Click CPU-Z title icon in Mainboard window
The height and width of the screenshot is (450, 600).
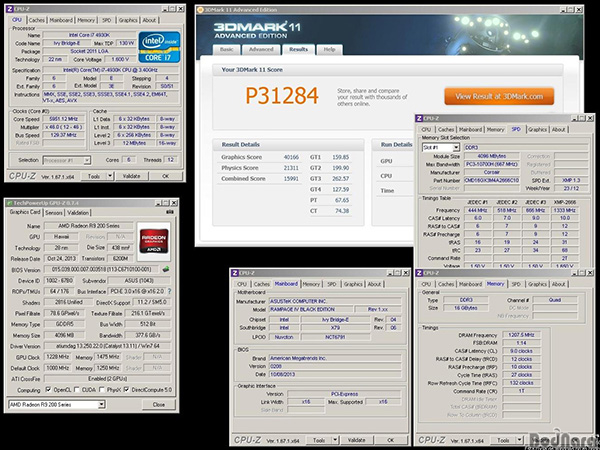coord(235,273)
